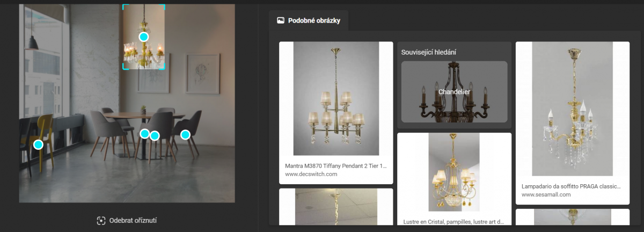644x232 pixels.
Task: Click the bottom-right crop corner handle
Action: (x=162, y=67)
